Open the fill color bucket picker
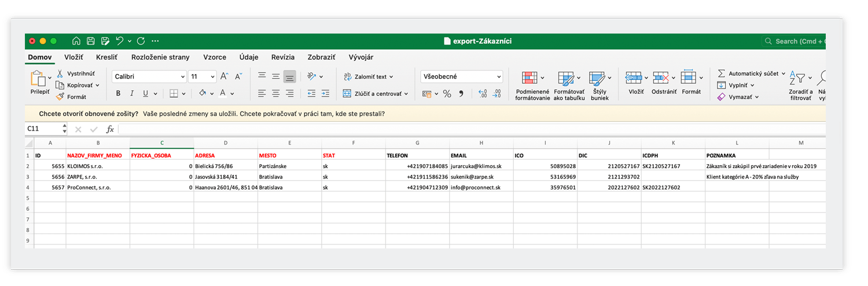 click(203, 94)
